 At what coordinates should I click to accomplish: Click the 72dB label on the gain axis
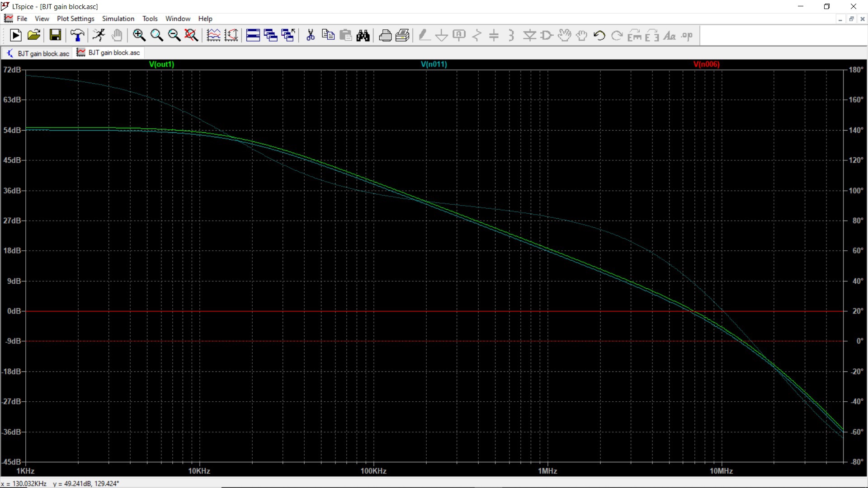(12, 70)
